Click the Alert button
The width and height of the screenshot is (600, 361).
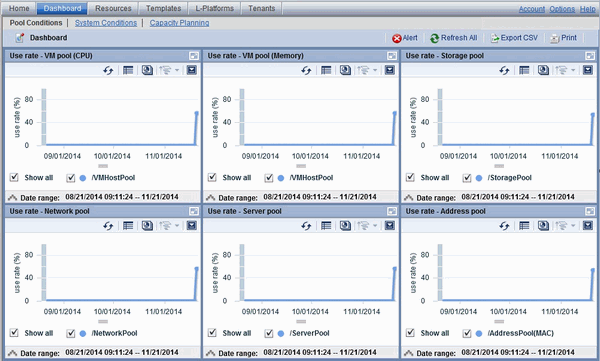coord(405,38)
